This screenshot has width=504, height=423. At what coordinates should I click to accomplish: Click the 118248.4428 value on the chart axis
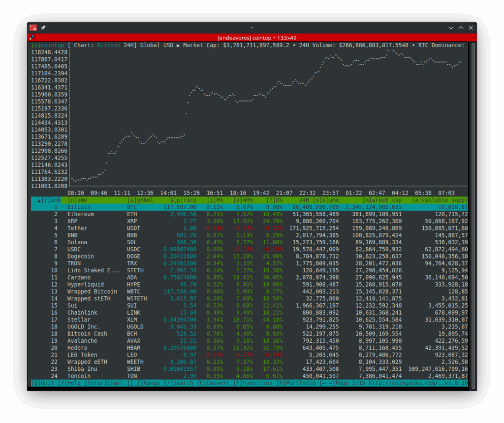tap(49, 52)
